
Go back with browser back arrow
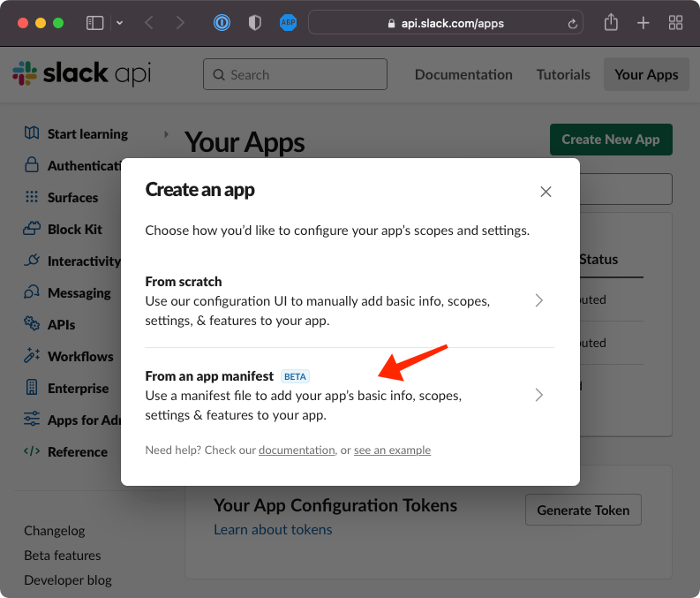pos(149,23)
